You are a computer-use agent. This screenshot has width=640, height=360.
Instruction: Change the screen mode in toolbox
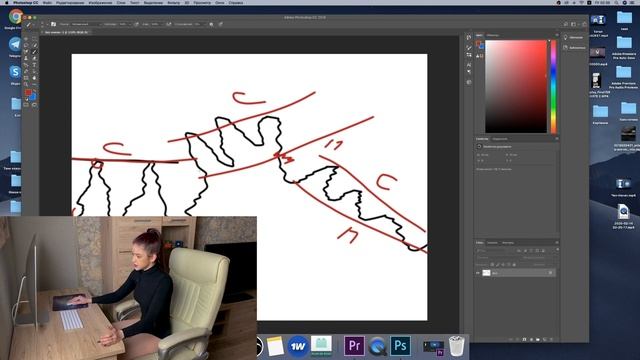[35, 104]
